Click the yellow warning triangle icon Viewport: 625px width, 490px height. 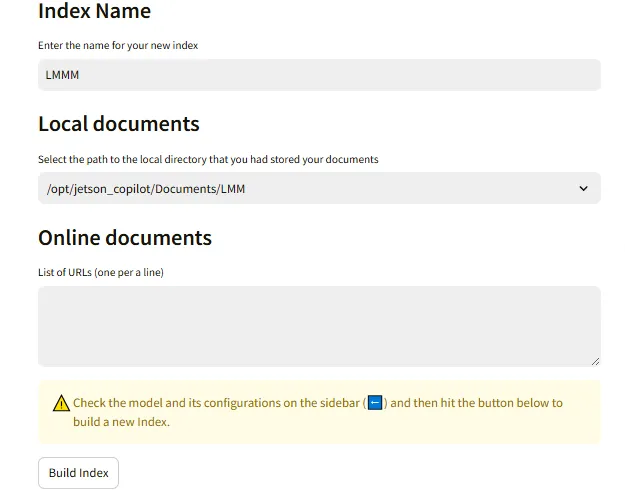pyautogui.click(x=61, y=404)
